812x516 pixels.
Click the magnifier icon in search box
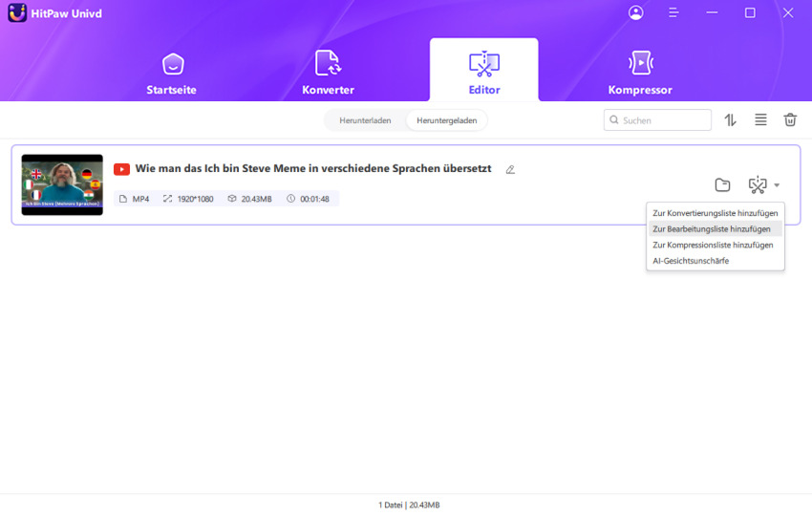tap(614, 120)
